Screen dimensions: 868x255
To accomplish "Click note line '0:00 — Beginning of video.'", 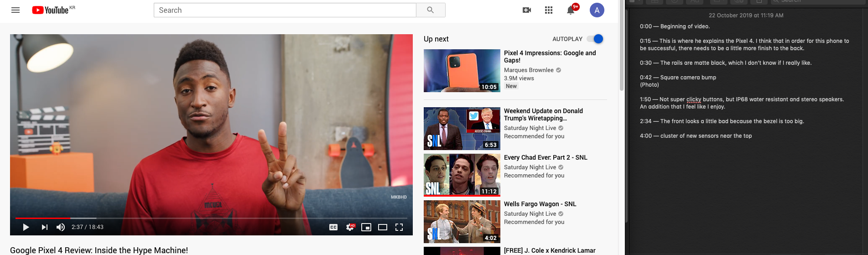I will click(x=675, y=26).
